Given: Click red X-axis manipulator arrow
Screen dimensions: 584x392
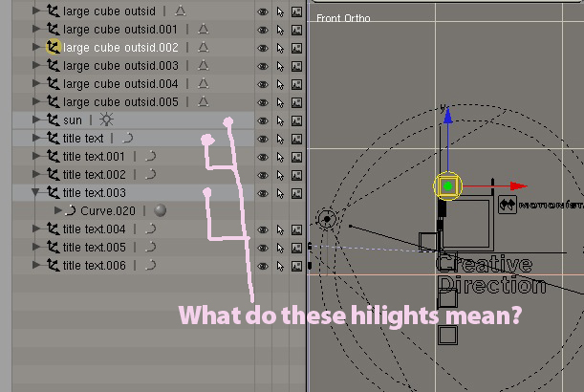Looking at the screenshot, I should 518,185.
